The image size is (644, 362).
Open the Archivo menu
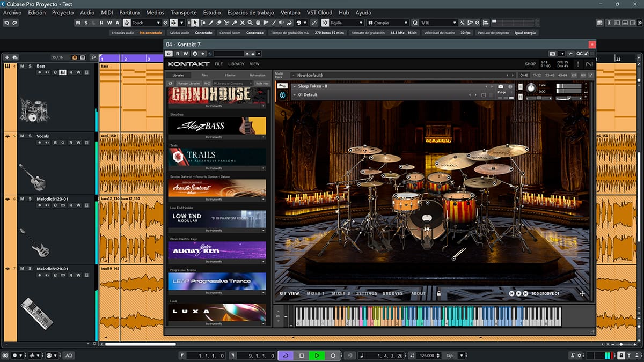point(12,12)
